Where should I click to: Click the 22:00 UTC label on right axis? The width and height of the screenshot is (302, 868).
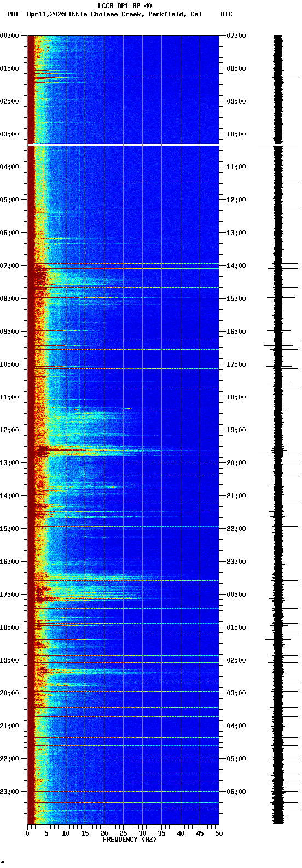236,529
